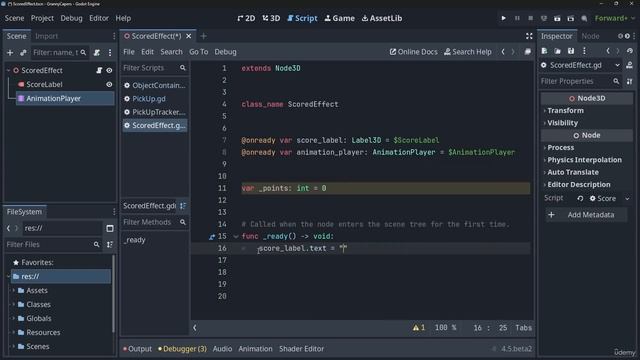Click Add Metadata button
The image size is (640, 360).
pyautogui.click(x=586, y=215)
